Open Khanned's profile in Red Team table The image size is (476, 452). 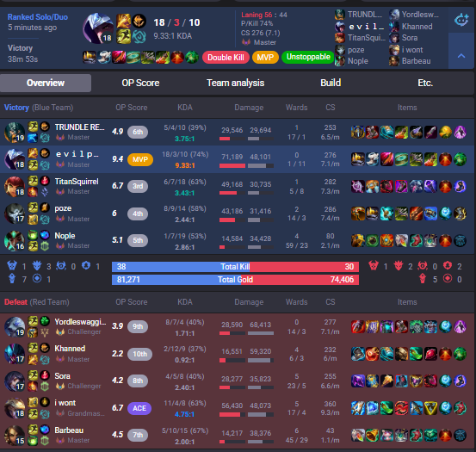point(70,348)
